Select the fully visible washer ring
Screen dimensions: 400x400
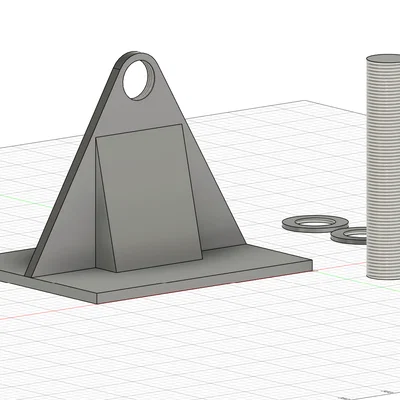coord(315,223)
